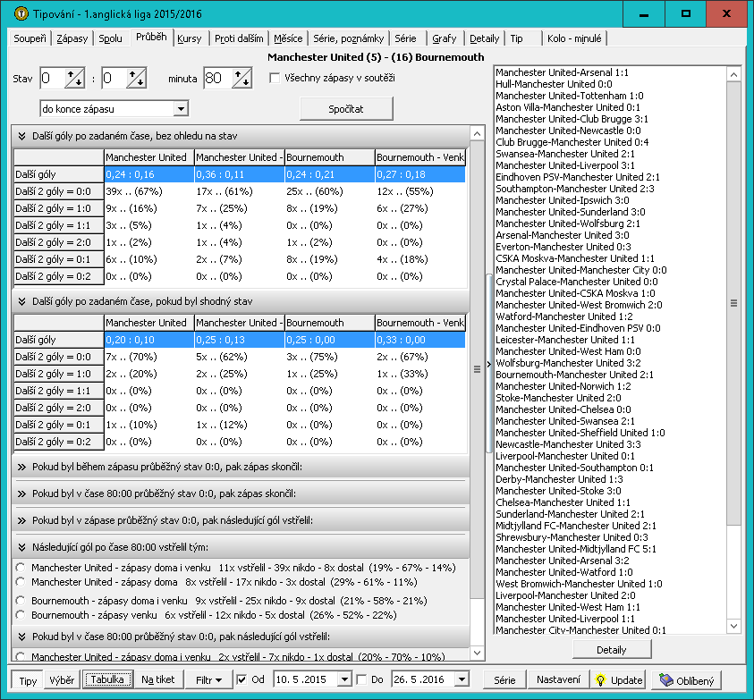754x700 pixels.
Task: Switch to the Zápasy tab
Action: (x=72, y=38)
